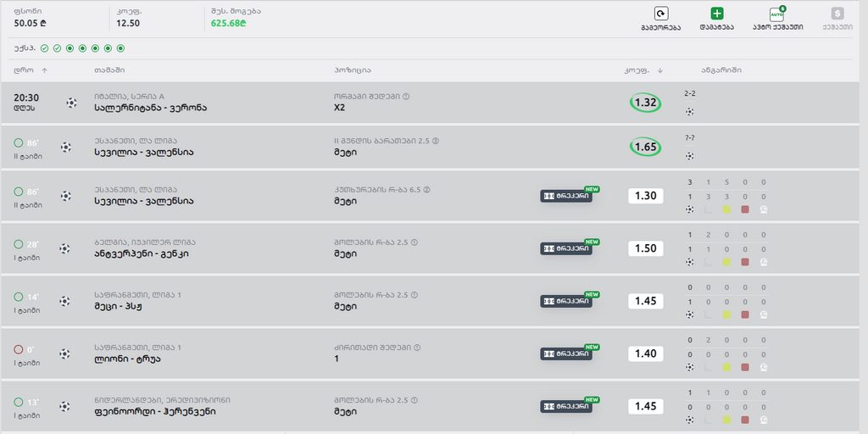The image size is (868, 434).
Task: Click 1.45 odds in ფეინოორდი - ჰერენვენი row
Action: (645, 406)
